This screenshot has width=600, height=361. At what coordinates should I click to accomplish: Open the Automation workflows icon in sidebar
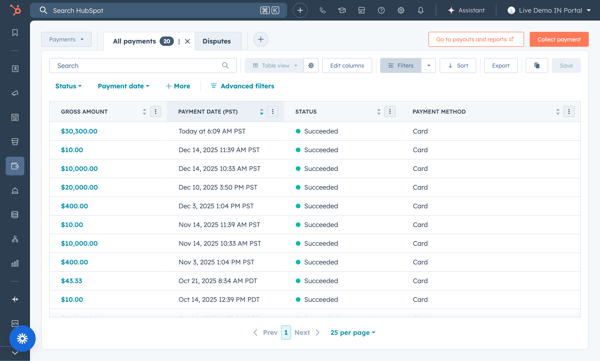(15, 239)
